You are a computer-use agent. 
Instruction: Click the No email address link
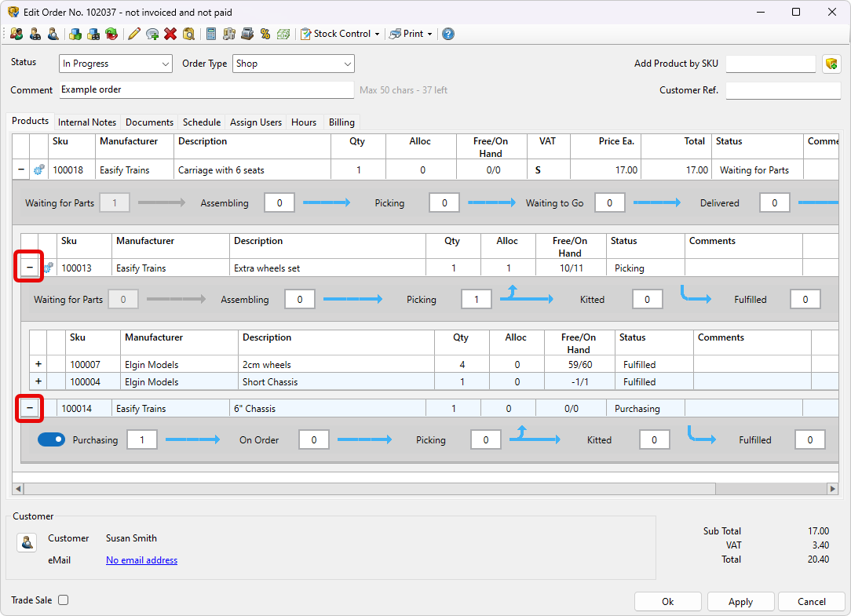[x=141, y=560]
